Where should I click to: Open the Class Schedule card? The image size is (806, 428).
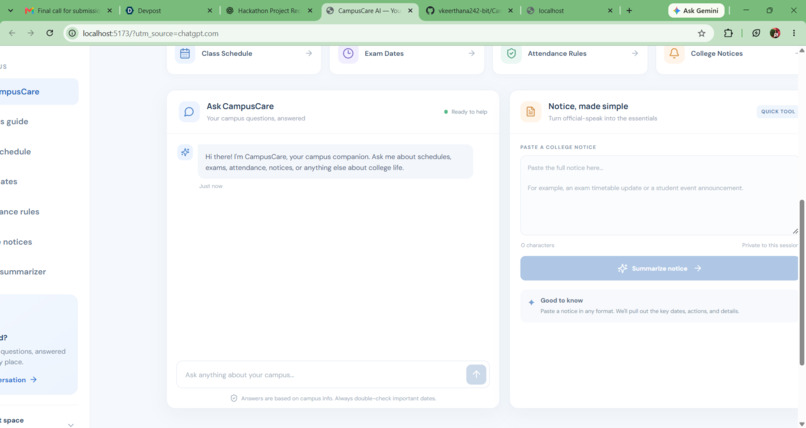pos(244,59)
